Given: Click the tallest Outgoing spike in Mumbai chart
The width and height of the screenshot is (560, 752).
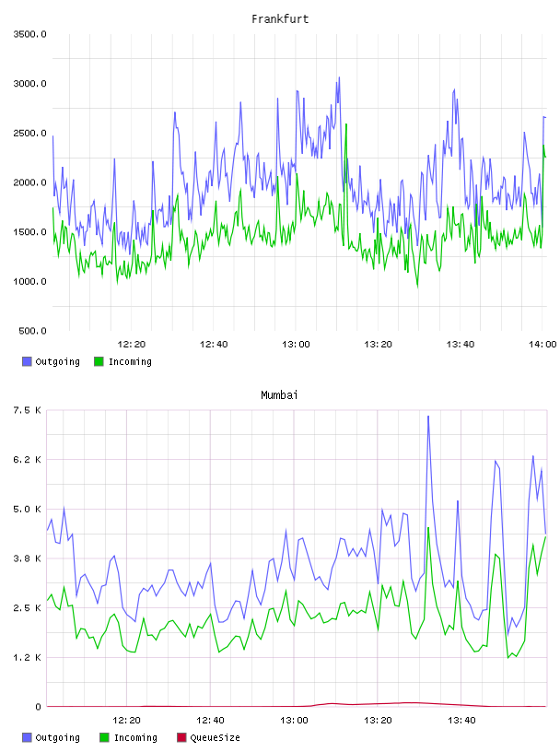Looking at the screenshot, I should tap(428, 417).
